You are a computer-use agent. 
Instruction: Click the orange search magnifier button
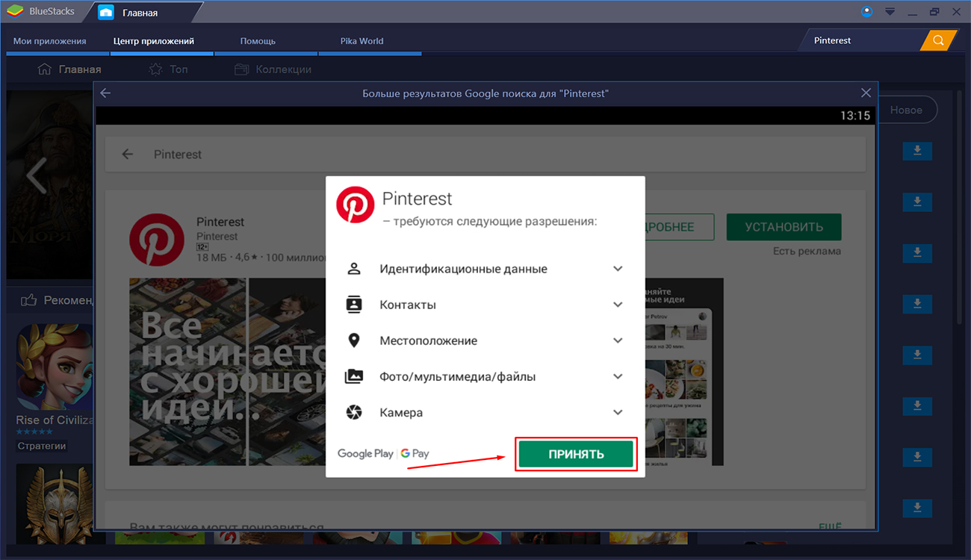[939, 40]
